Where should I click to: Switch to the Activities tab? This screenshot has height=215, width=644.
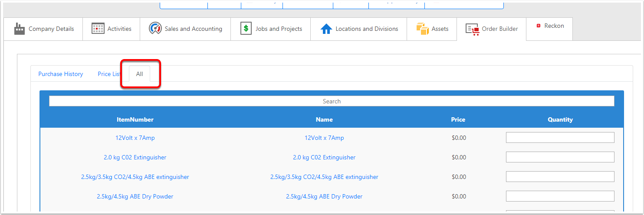coord(112,29)
